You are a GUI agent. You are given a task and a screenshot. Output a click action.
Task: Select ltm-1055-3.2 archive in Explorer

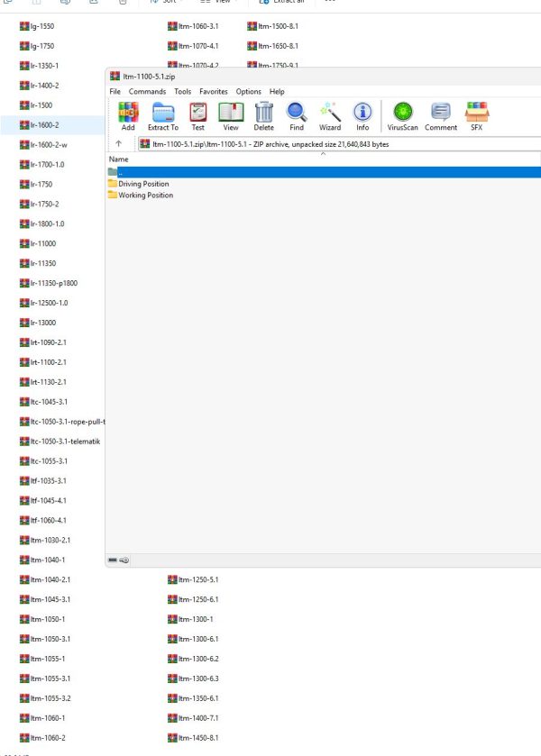[x=45, y=698]
